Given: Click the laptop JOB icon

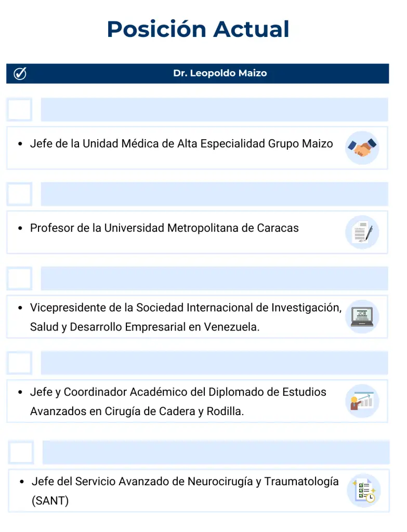Looking at the screenshot, I should 362,316.
